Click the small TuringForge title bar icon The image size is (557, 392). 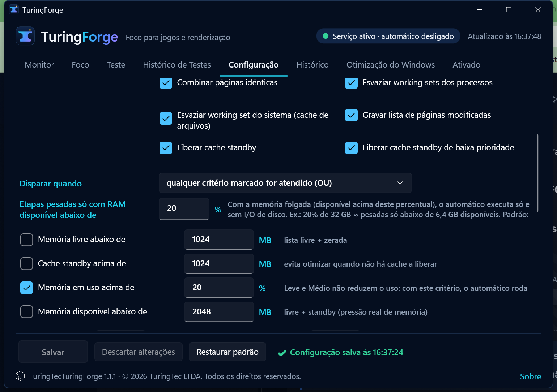(14, 10)
